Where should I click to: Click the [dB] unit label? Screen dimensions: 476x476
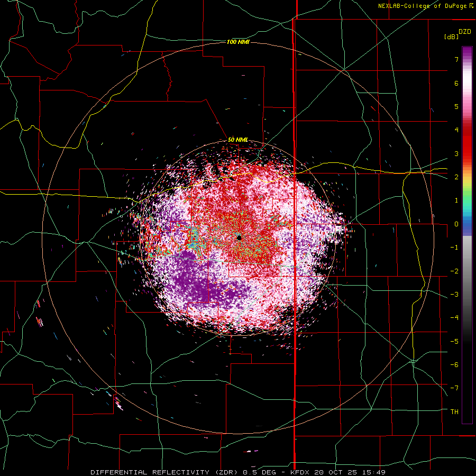pos(452,36)
